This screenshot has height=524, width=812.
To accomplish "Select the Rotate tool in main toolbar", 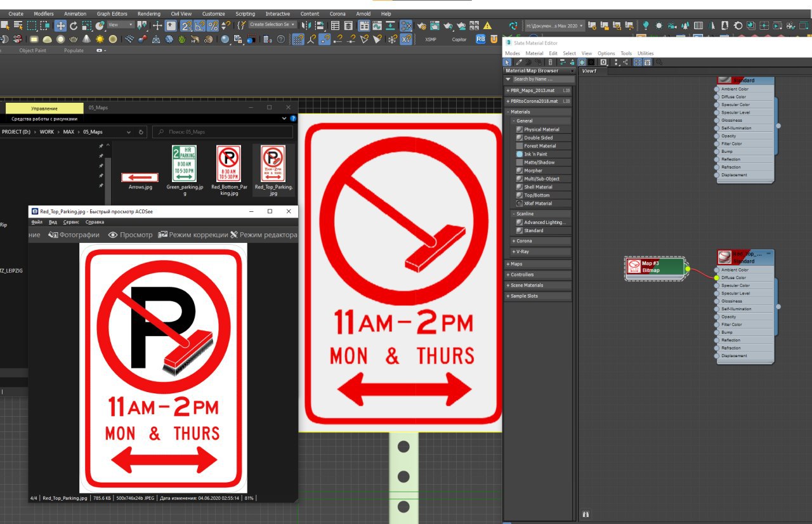I will [74, 25].
